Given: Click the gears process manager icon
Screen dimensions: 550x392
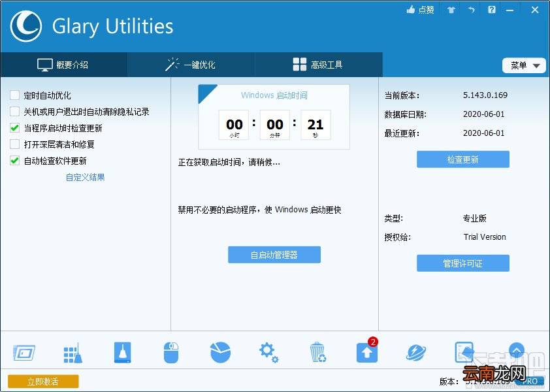Looking at the screenshot, I should [269, 353].
